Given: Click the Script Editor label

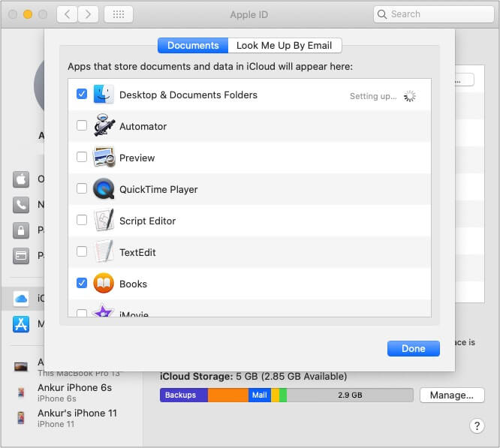Looking at the screenshot, I should [x=147, y=221].
